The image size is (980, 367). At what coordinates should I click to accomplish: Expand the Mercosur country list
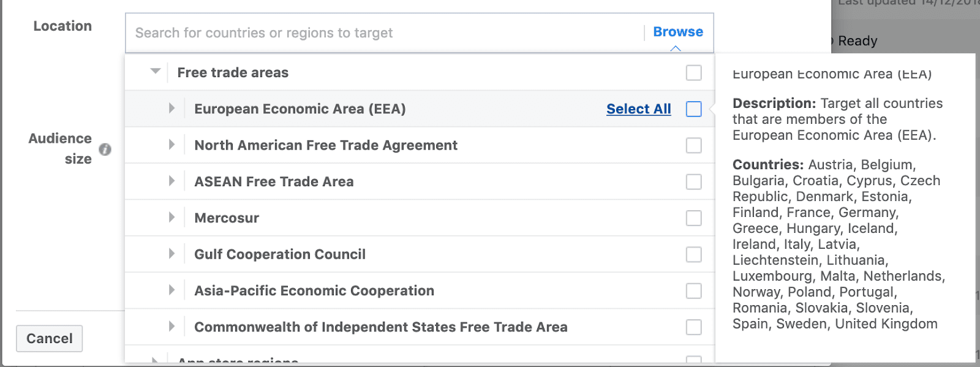coord(171,218)
